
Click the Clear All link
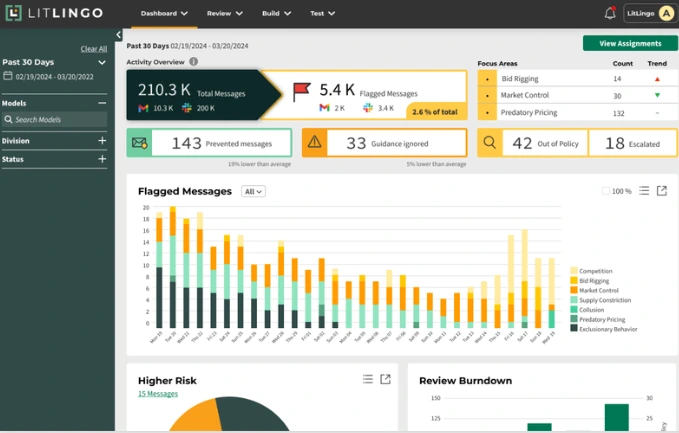coord(94,49)
